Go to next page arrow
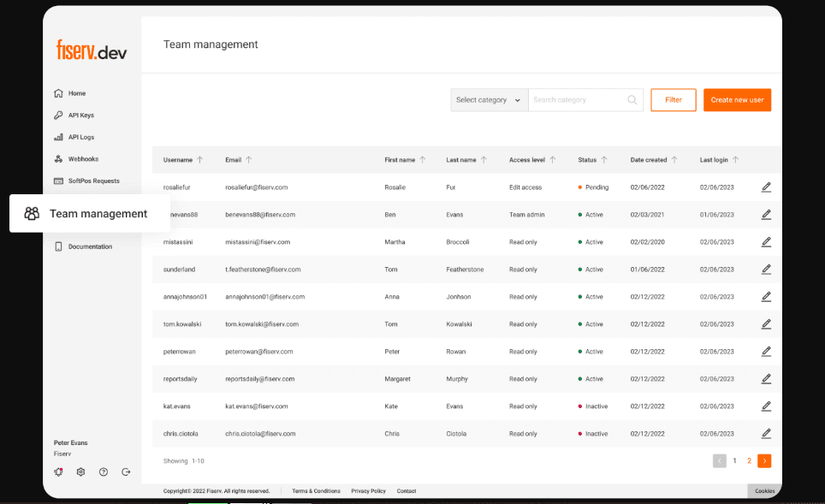 [x=764, y=461]
